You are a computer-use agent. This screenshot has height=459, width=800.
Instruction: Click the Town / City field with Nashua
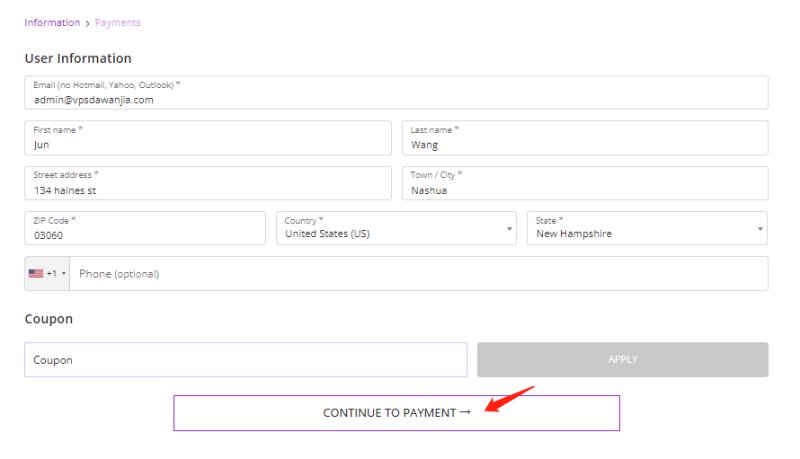tap(585, 183)
